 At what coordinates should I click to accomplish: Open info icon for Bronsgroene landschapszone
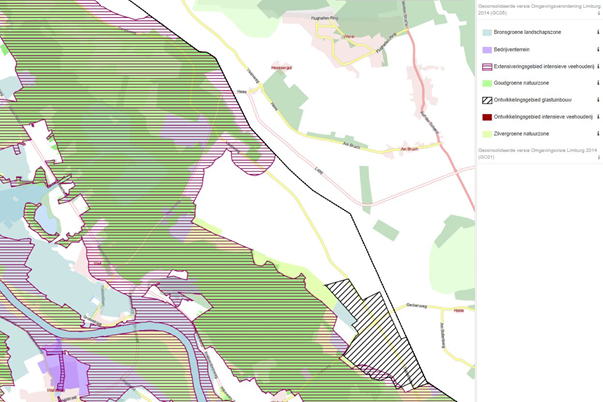(598, 33)
